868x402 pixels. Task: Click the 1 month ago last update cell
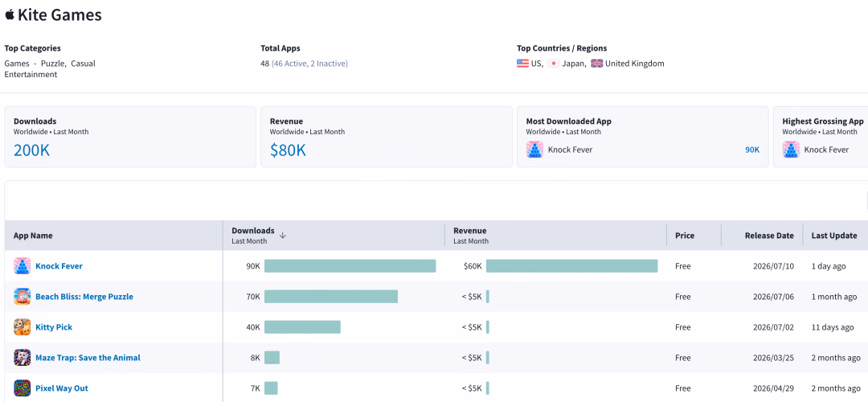[x=834, y=296]
